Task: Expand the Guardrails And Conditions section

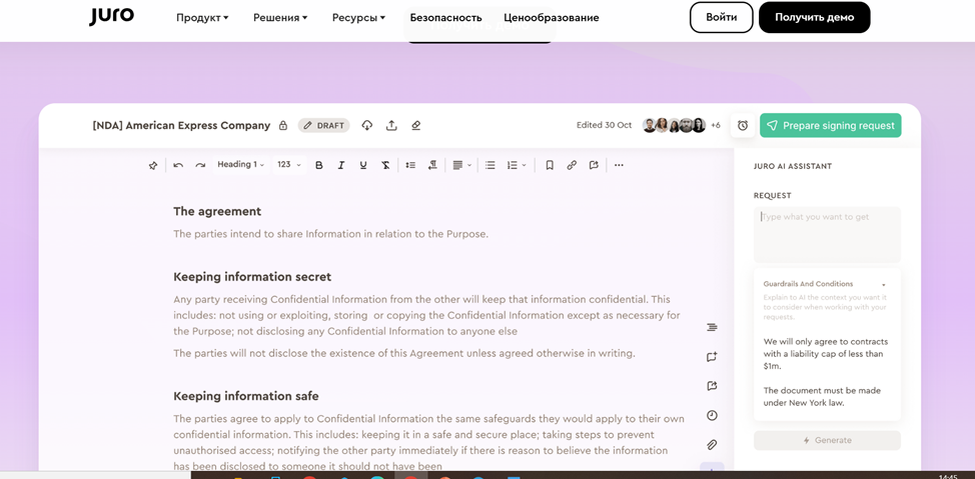Action: [884, 284]
